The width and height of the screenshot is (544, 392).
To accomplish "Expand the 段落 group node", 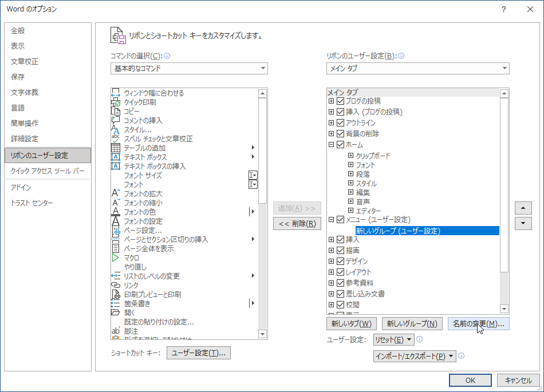I will [x=351, y=173].
